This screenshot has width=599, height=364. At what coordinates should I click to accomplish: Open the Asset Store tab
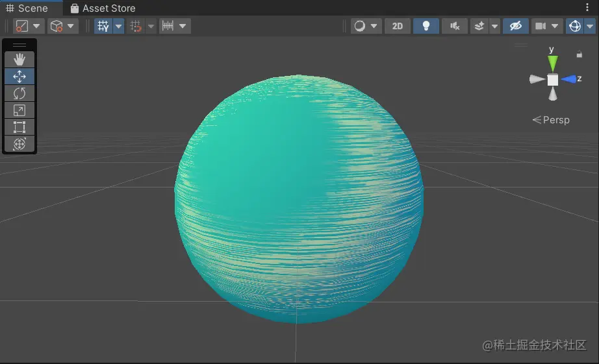click(103, 8)
